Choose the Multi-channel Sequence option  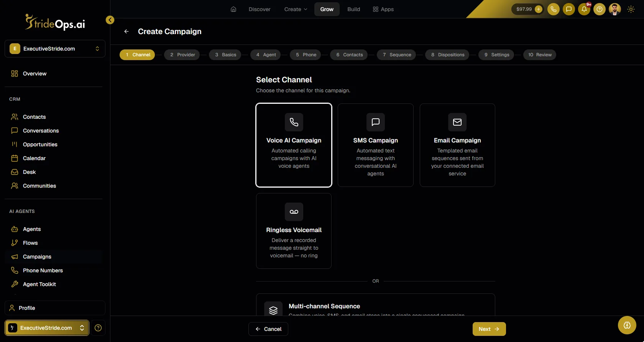pos(375,306)
